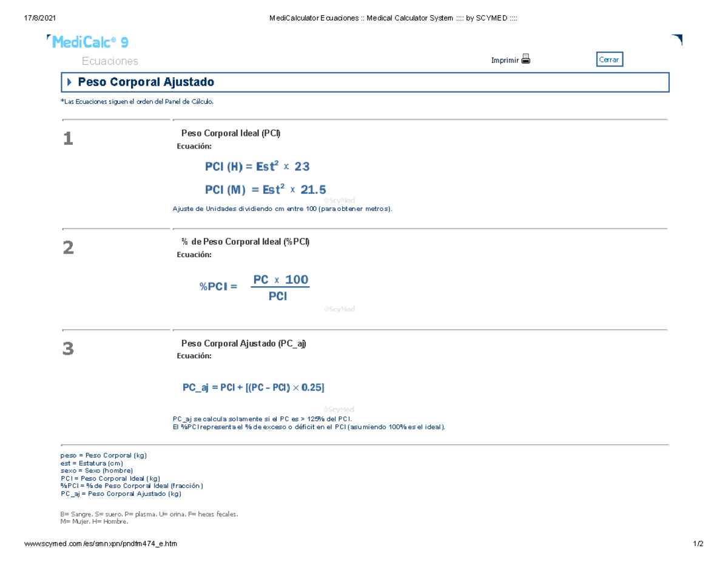The image size is (728, 562).
Task: Click the number 3 section marker
Action: coord(68,349)
